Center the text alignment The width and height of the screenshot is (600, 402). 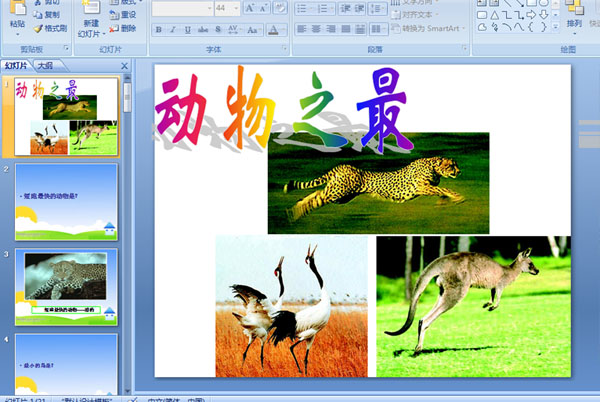pos(316,29)
